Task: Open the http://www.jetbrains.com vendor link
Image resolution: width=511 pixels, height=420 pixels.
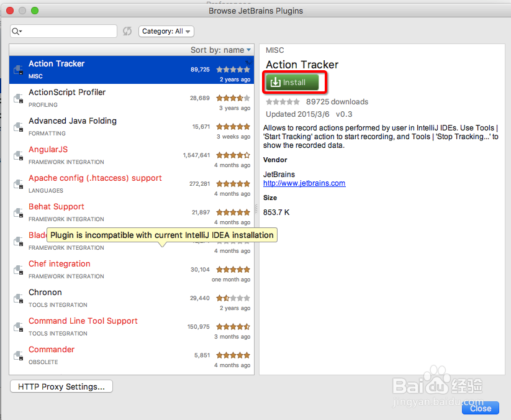Action: click(304, 183)
